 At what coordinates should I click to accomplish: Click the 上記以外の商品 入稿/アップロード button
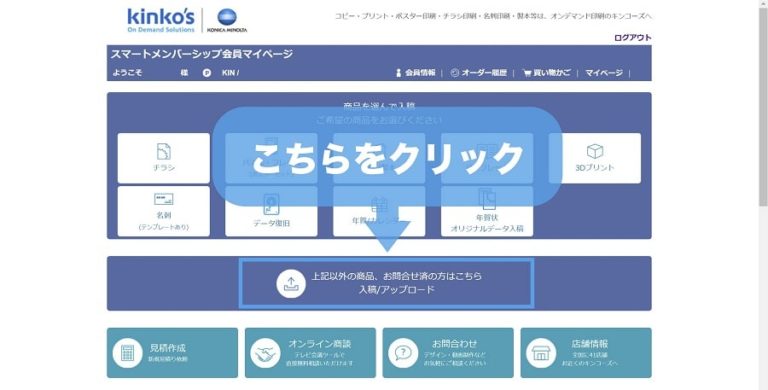pyautogui.click(x=386, y=283)
